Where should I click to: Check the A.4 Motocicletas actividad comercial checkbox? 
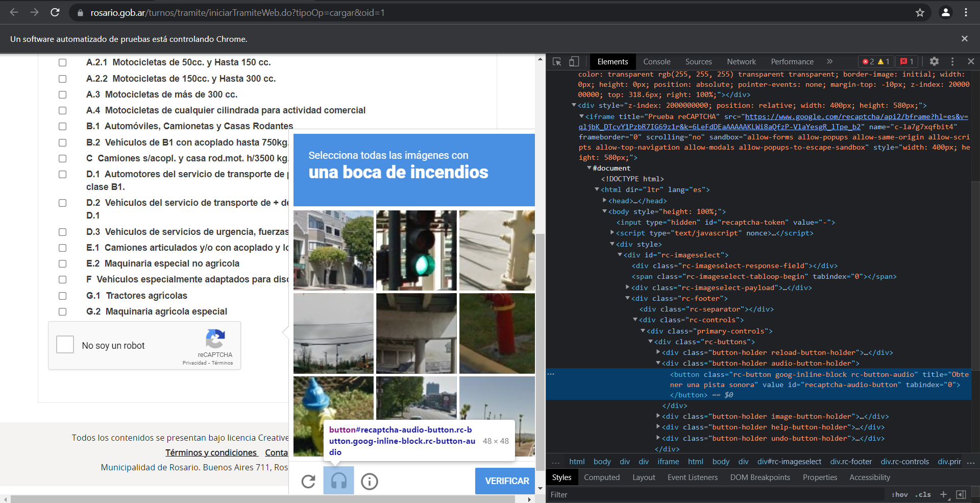pyautogui.click(x=63, y=110)
